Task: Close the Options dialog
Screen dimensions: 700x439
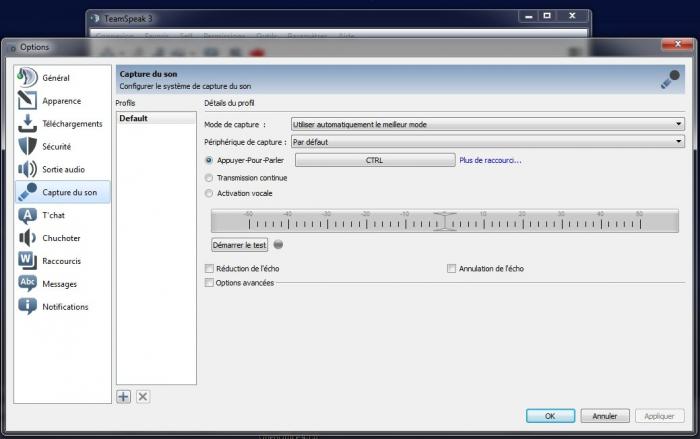Action: coord(678,44)
